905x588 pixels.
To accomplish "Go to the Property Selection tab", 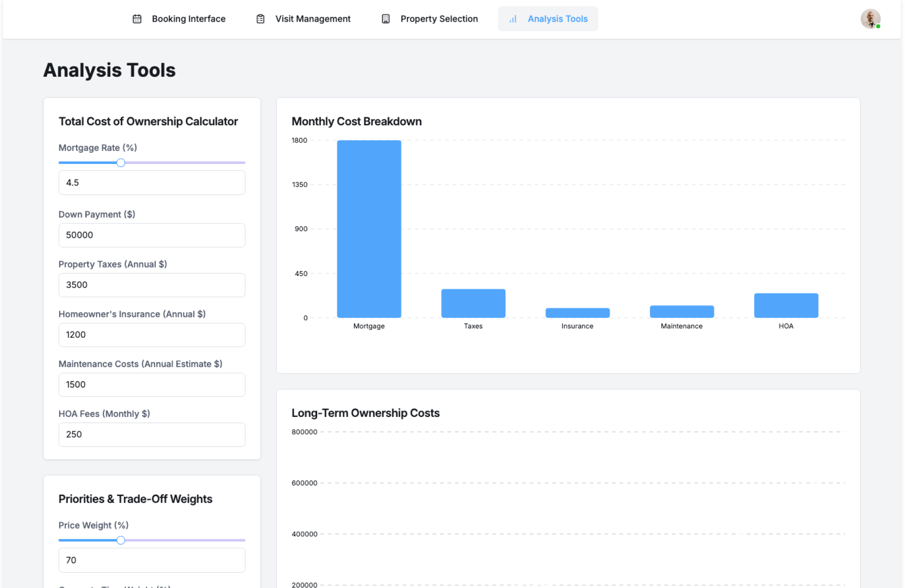I will [x=439, y=19].
